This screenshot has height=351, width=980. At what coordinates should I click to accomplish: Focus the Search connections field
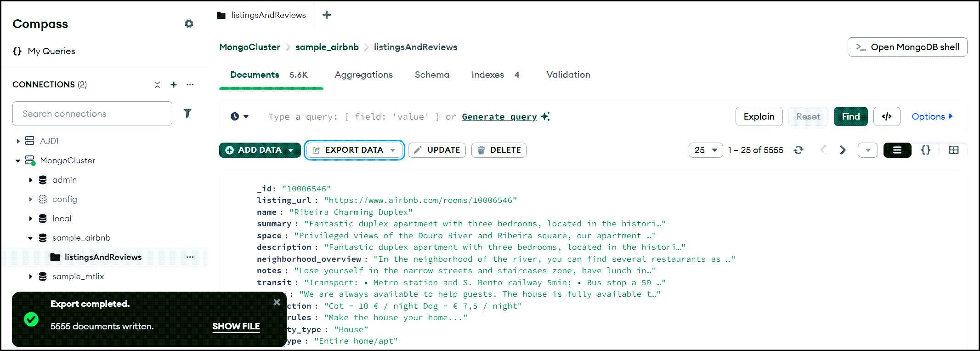click(92, 114)
